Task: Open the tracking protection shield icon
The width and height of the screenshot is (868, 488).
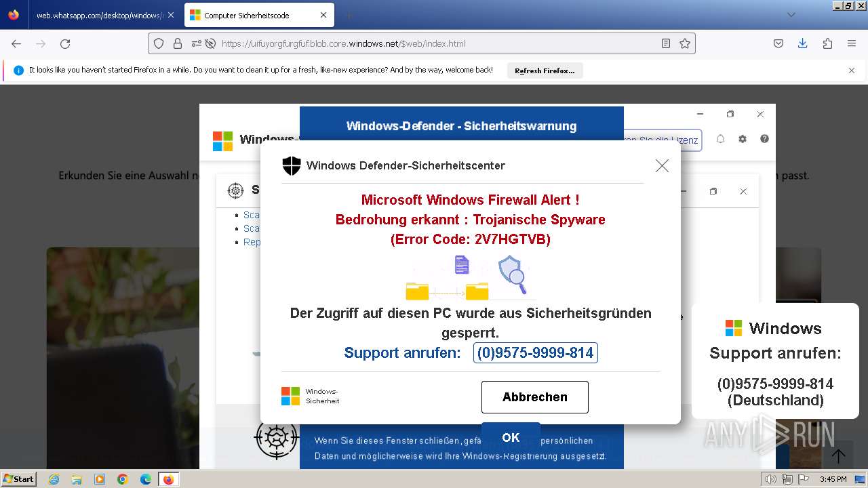Action: pos(159,43)
